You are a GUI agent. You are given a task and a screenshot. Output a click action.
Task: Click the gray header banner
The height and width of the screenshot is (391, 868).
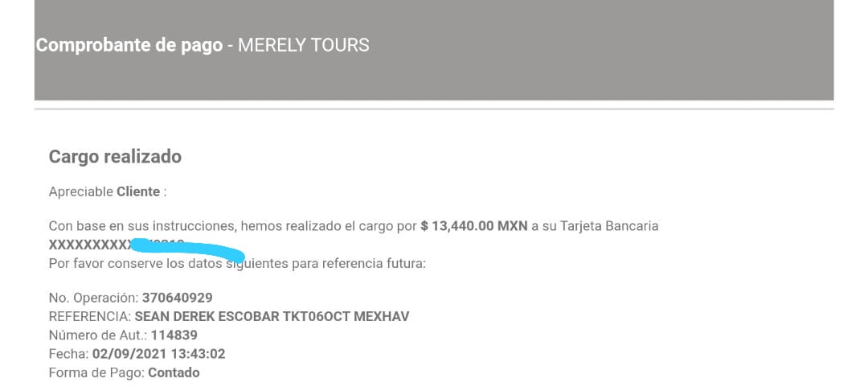click(434, 50)
